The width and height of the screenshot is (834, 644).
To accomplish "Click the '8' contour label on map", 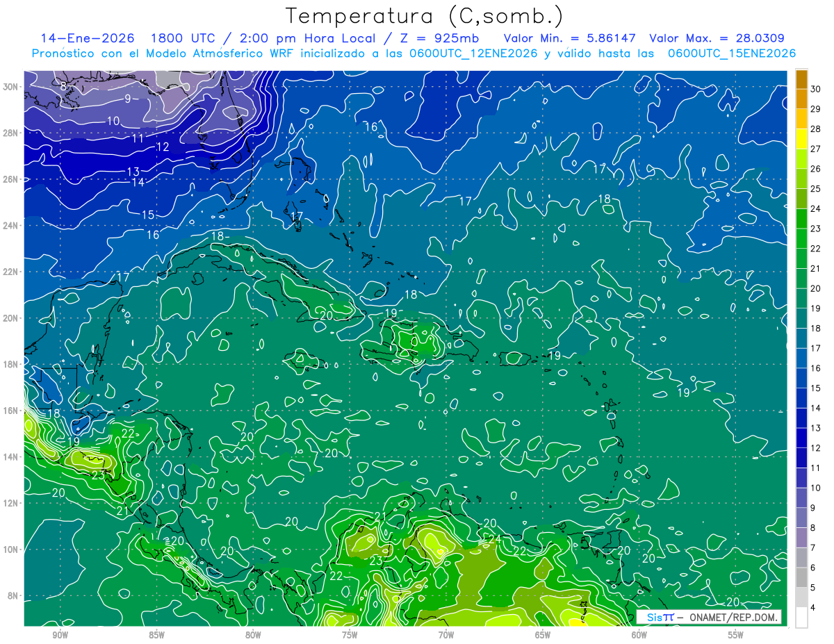I will pyautogui.click(x=63, y=86).
